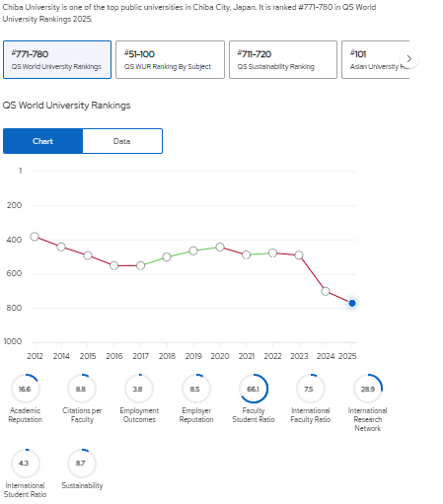Screen dimensions: 443x504
Task: Click the 2015 data point on the chart
Action: [x=88, y=255]
